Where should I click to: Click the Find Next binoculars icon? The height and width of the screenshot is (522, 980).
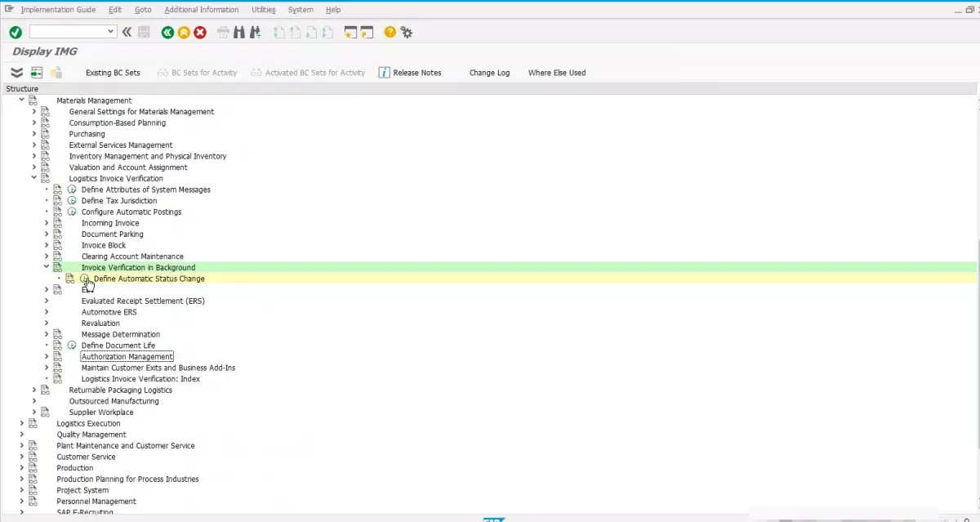coord(256,32)
